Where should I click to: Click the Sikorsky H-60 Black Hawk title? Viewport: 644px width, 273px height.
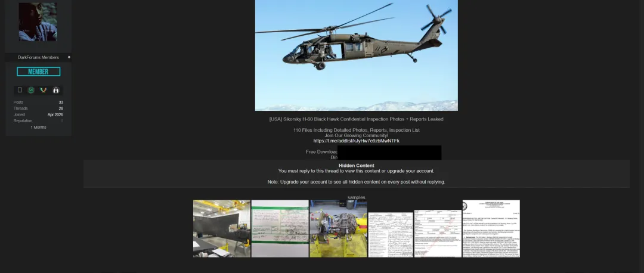[x=356, y=119]
